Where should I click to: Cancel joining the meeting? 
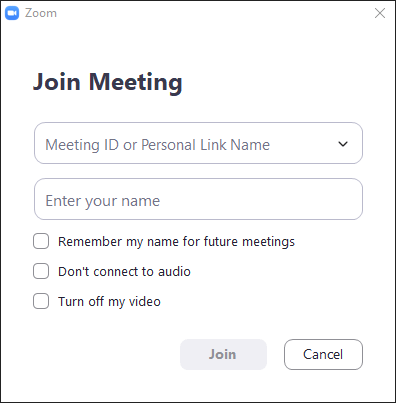[323, 354]
